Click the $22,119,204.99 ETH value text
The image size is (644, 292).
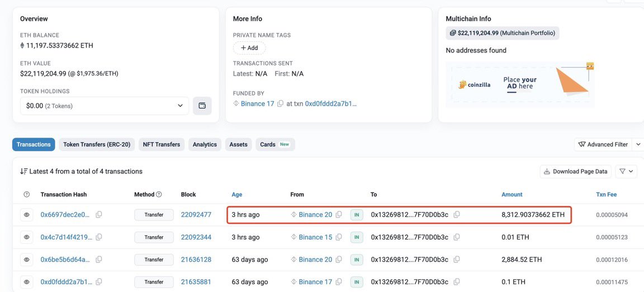43,74
